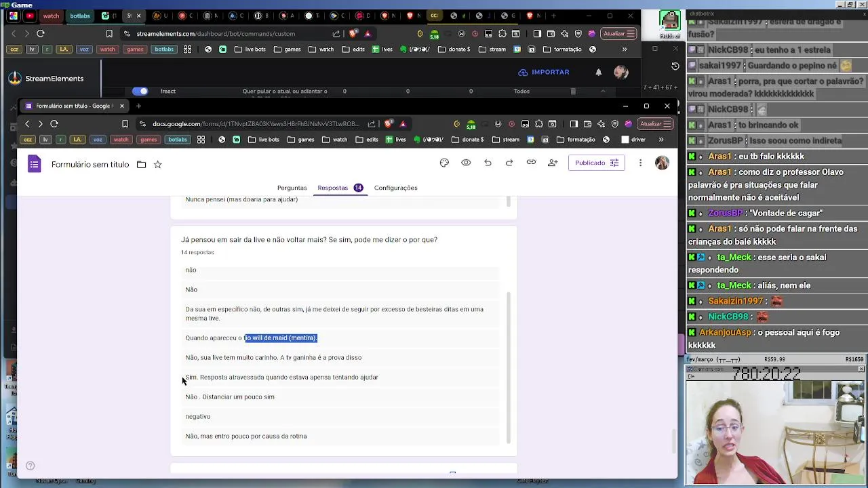
Task: Share the Forms page URL icon
Action: pyautogui.click(x=372, y=124)
